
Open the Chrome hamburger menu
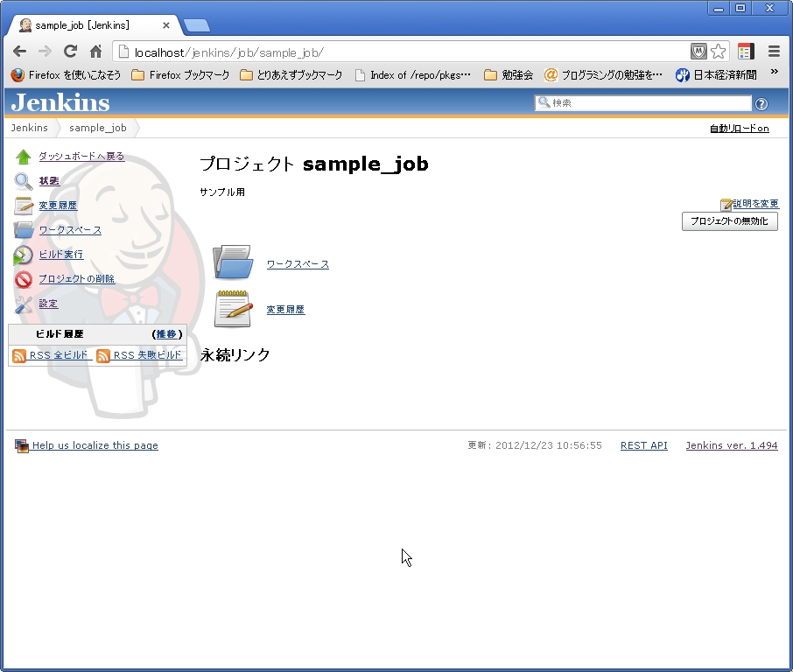coord(774,51)
